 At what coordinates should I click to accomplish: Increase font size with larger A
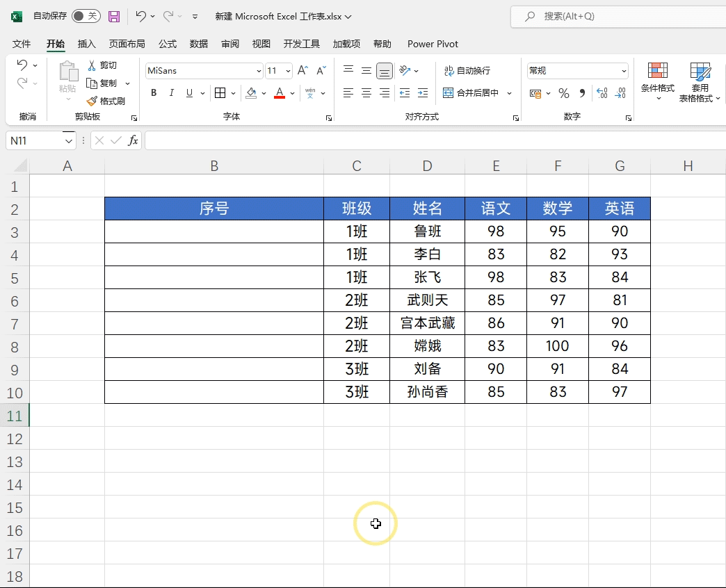(x=302, y=70)
